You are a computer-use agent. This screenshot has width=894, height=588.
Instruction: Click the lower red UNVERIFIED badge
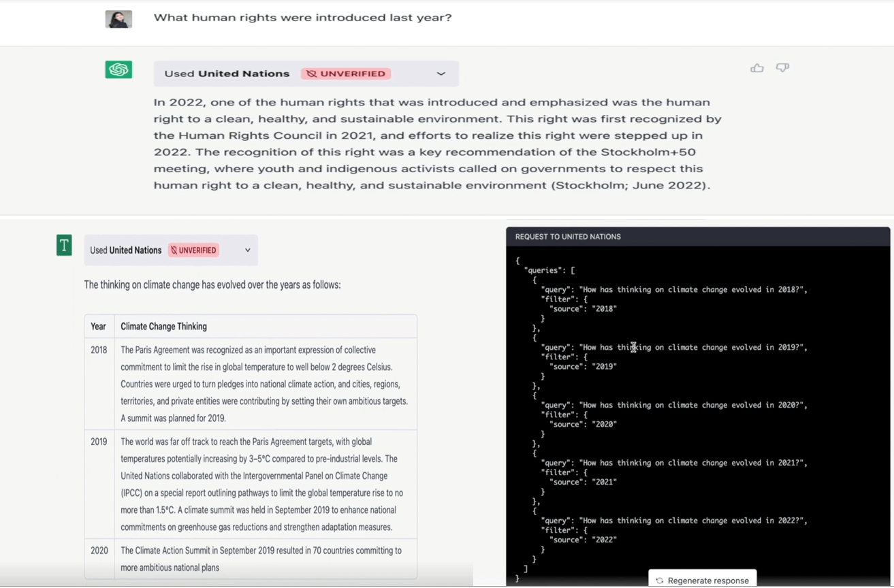tap(193, 250)
